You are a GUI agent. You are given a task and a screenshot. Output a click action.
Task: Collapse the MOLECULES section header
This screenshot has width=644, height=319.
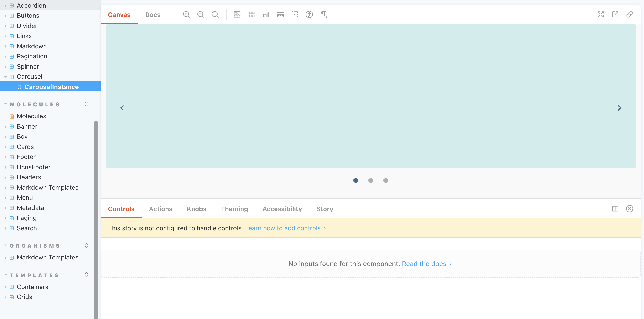[x=35, y=104]
